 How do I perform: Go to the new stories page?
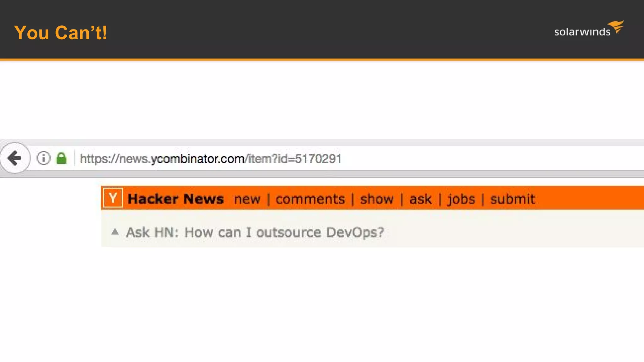tap(247, 199)
